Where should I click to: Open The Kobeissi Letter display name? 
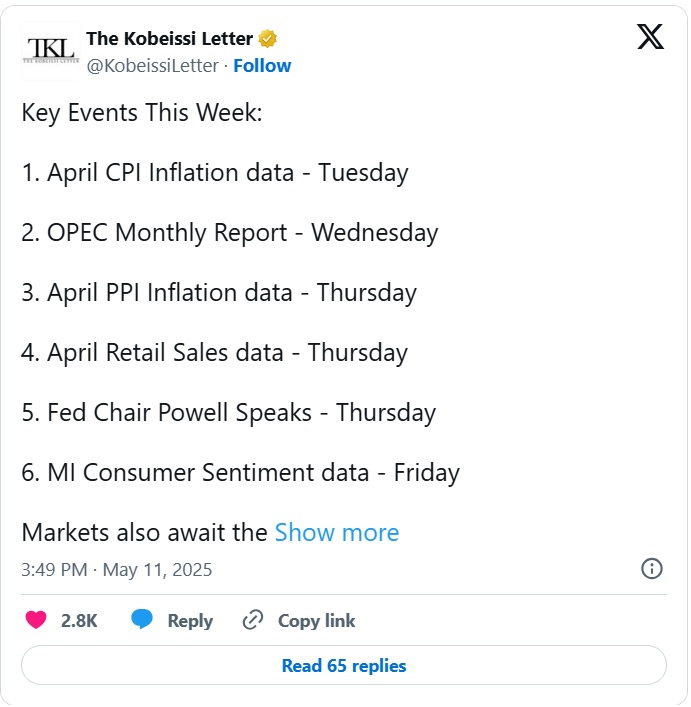[x=169, y=39]
